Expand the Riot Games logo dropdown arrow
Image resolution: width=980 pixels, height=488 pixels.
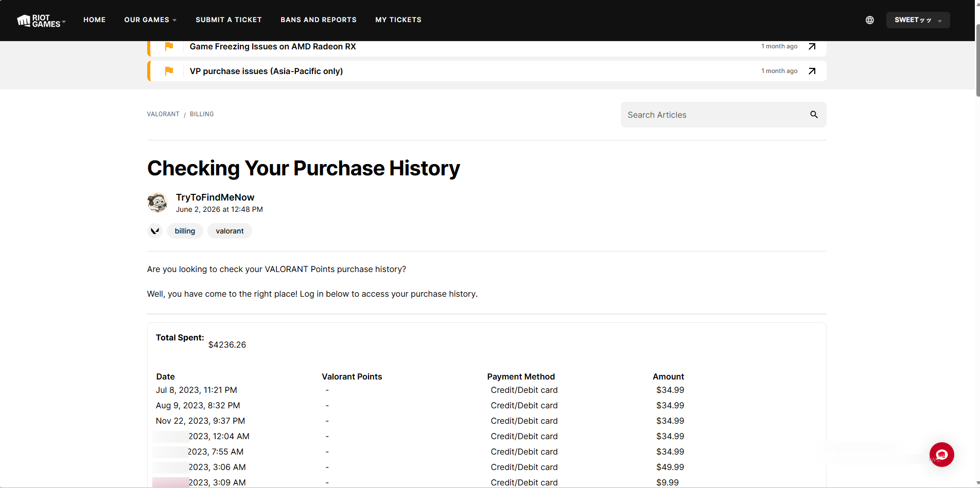point(64,22)
